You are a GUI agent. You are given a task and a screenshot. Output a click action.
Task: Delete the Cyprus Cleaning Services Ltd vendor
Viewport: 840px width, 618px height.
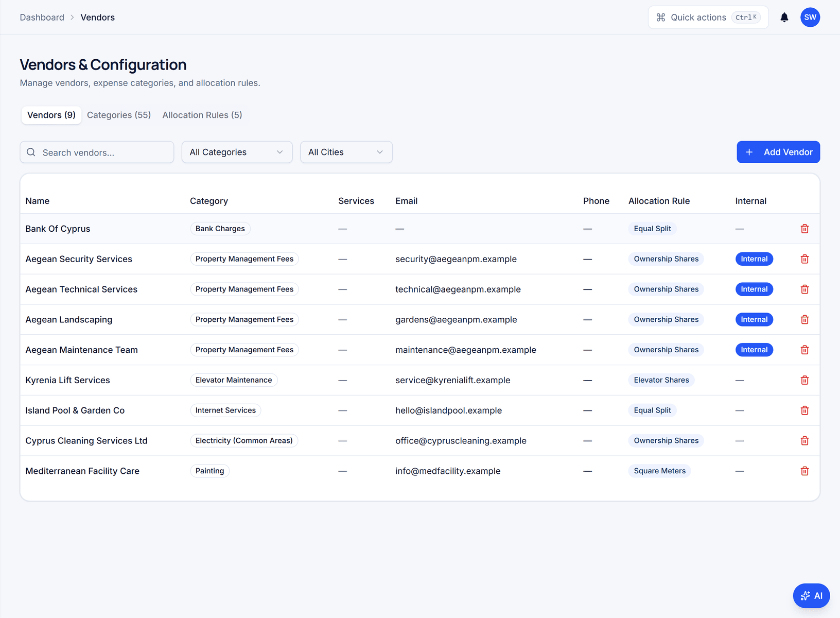(x=804, y=441)
